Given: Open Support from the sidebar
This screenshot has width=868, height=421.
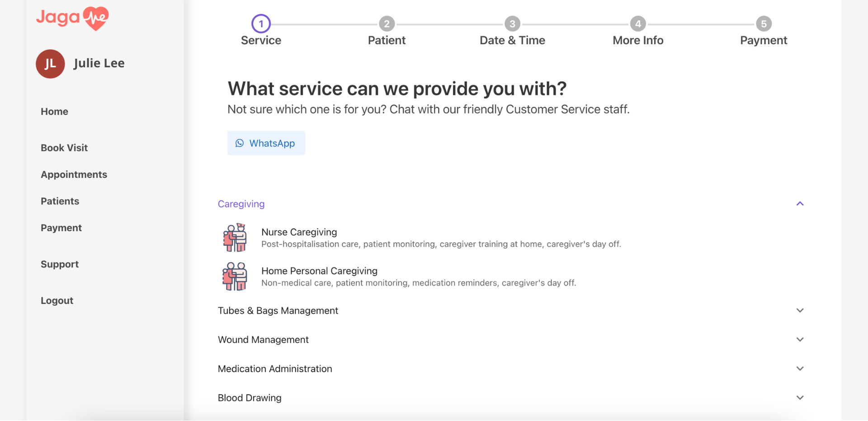Looking at the screenshot, I should click(x=60, y=264).
